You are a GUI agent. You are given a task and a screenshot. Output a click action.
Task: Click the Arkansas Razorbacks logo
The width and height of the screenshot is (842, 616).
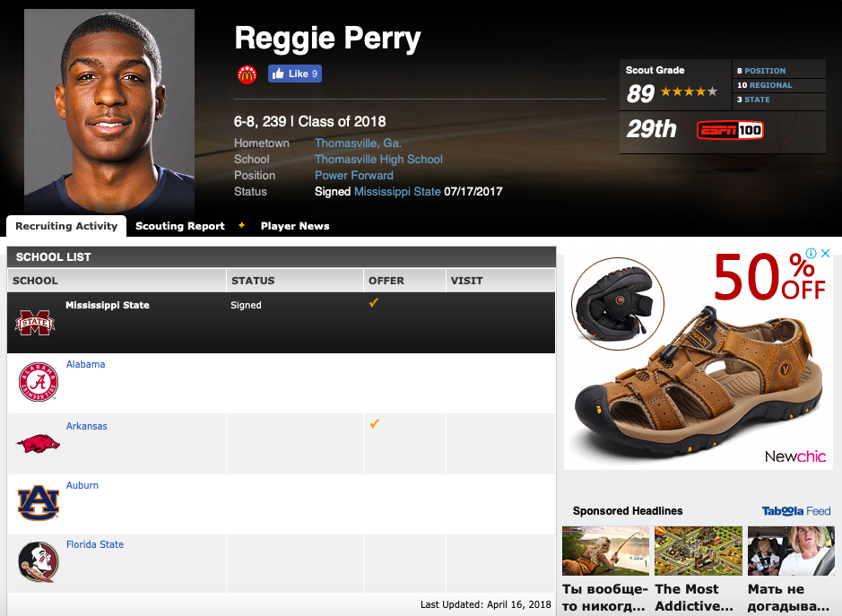coord(39,444)
